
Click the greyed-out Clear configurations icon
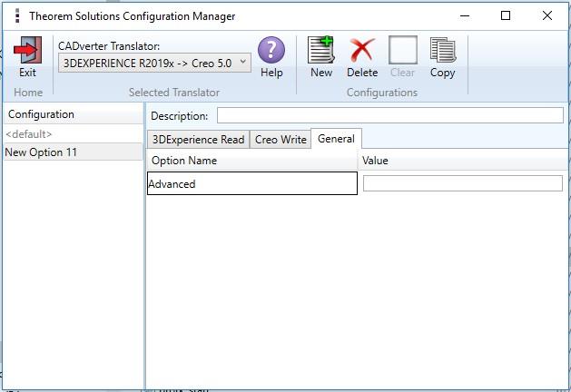tap(403, 50)
